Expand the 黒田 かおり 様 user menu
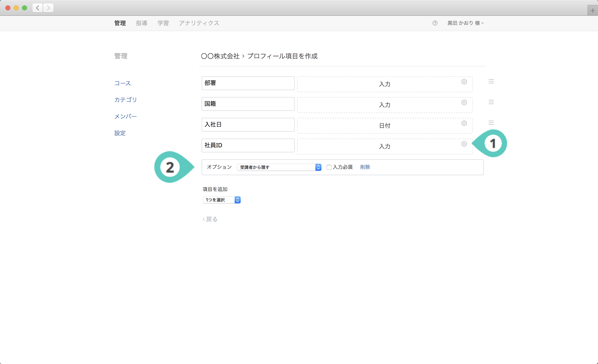 (465, 23)
